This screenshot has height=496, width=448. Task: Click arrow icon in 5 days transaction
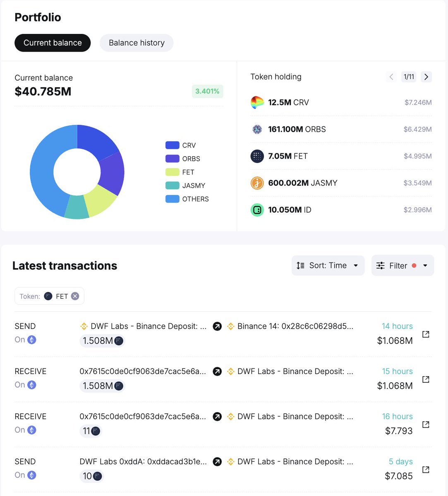pos(217,462)
